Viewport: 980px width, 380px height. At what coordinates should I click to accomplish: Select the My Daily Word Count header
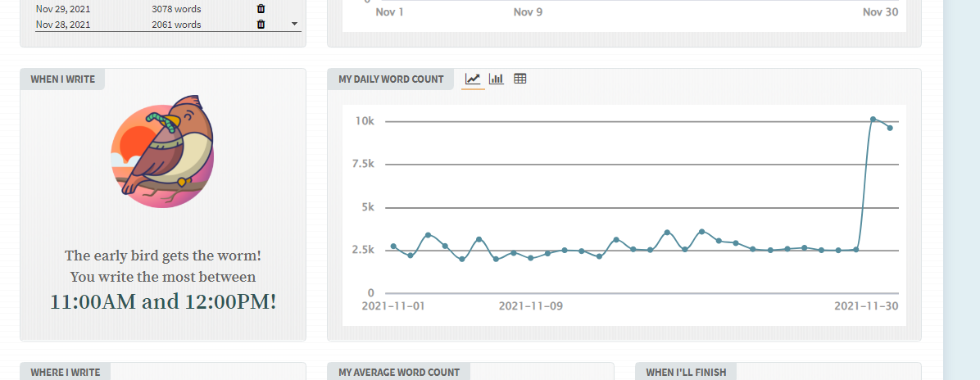(391, 79)
